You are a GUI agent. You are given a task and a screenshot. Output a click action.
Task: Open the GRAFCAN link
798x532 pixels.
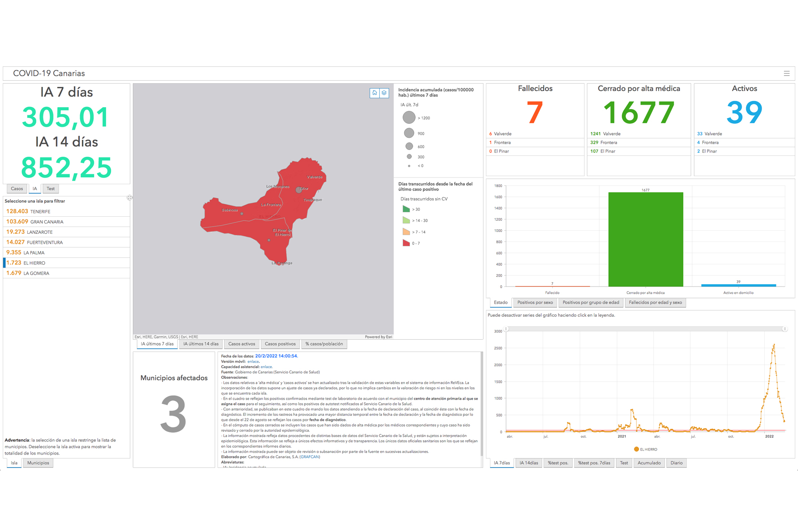click(310, 457)
